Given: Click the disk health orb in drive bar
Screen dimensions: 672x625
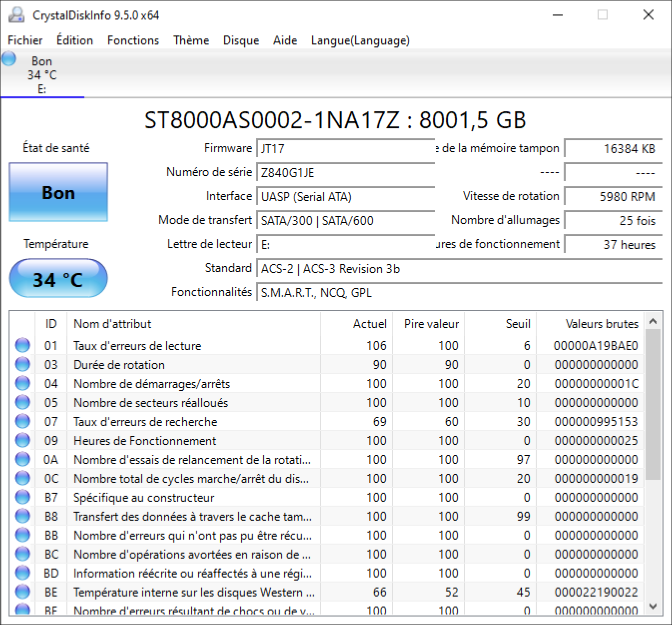Looking at the screenshot, I should pyautogui.click(x=9, y=59).
